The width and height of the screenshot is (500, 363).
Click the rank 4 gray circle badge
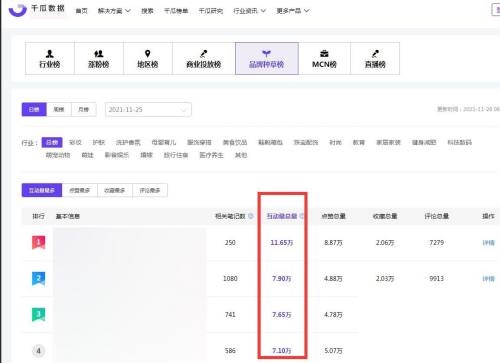(39, 351)
